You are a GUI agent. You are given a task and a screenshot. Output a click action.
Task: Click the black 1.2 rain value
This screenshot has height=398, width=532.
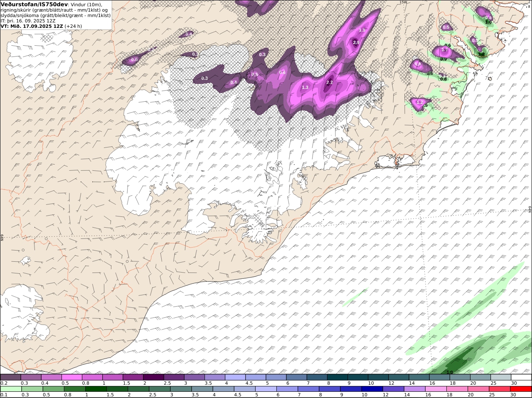point(481,54)
